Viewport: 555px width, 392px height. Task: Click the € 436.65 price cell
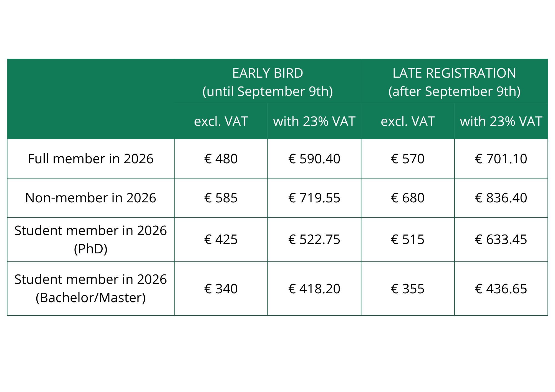(x=501, y=289)
